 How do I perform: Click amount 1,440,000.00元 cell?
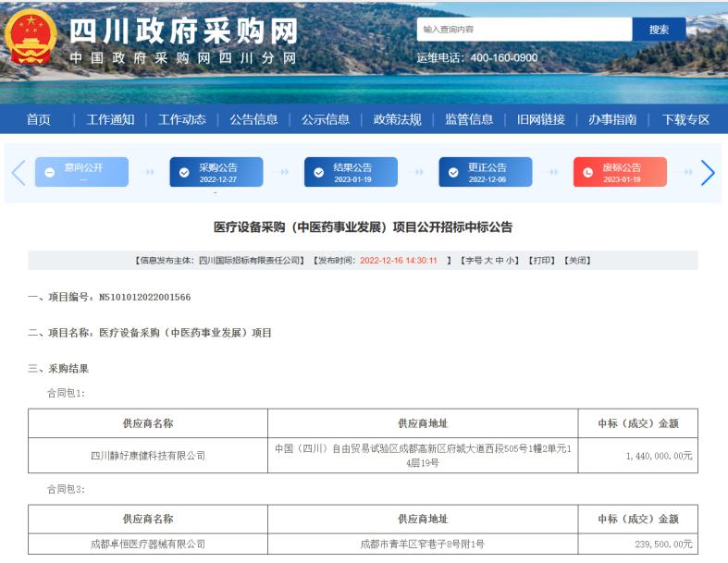638,456
